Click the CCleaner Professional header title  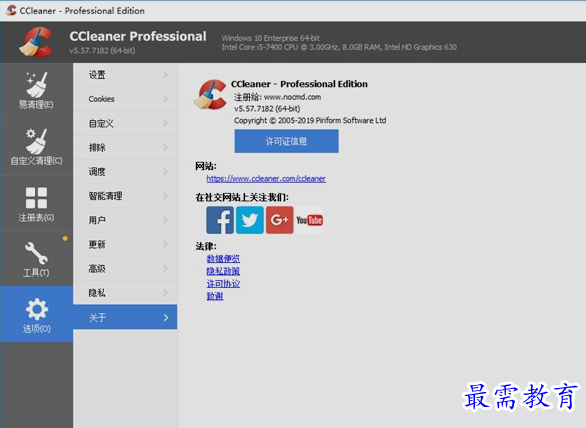click(x=138, y=36)
